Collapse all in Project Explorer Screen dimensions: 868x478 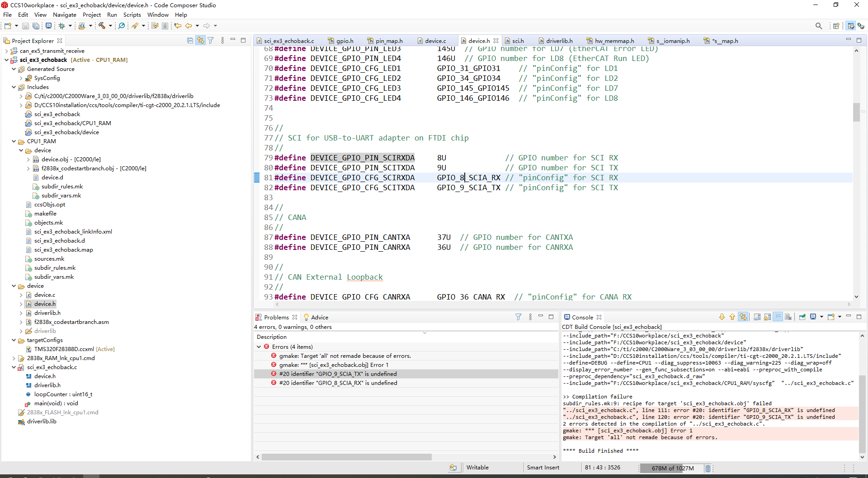tap(190, 41)
